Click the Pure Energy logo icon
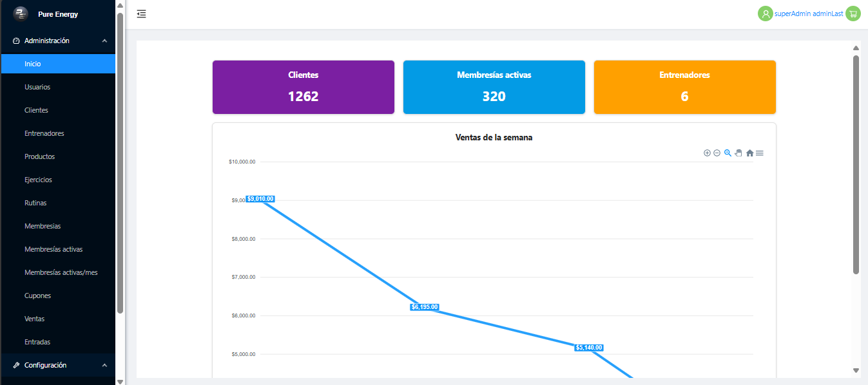Viewport: 868px width, 385px height. pos(21,14)
